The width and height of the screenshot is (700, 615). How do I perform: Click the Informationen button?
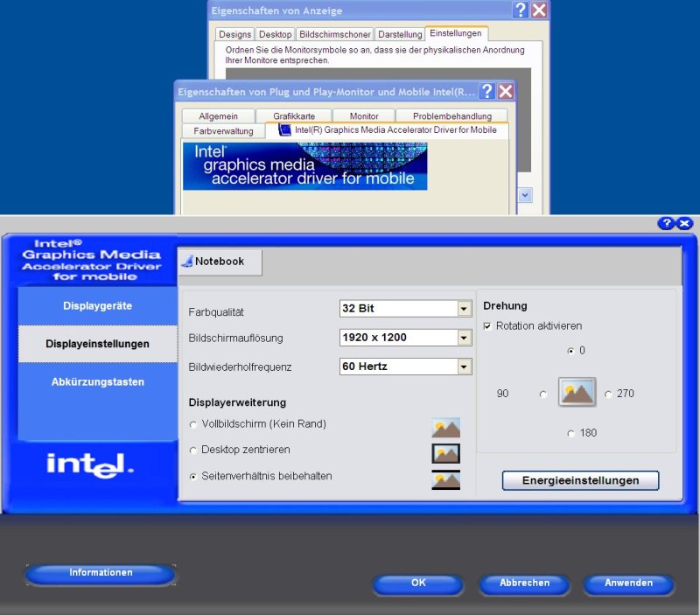[x=101, y=574]
